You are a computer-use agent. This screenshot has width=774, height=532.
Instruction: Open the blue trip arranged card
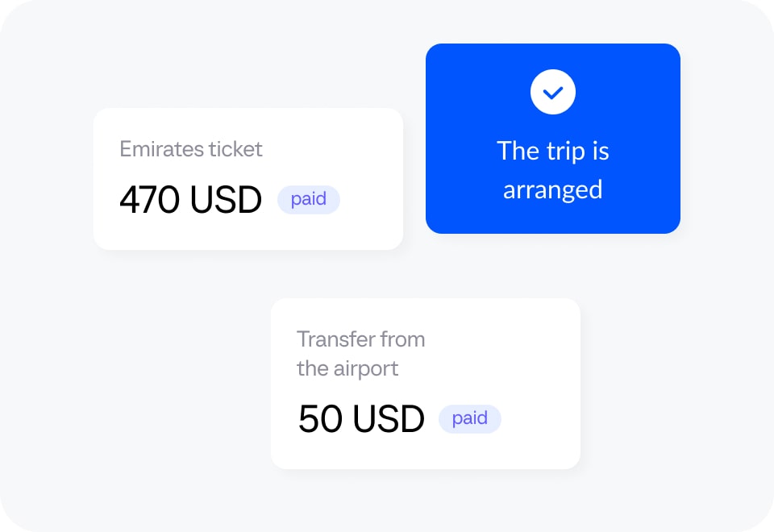click(553, 138)
